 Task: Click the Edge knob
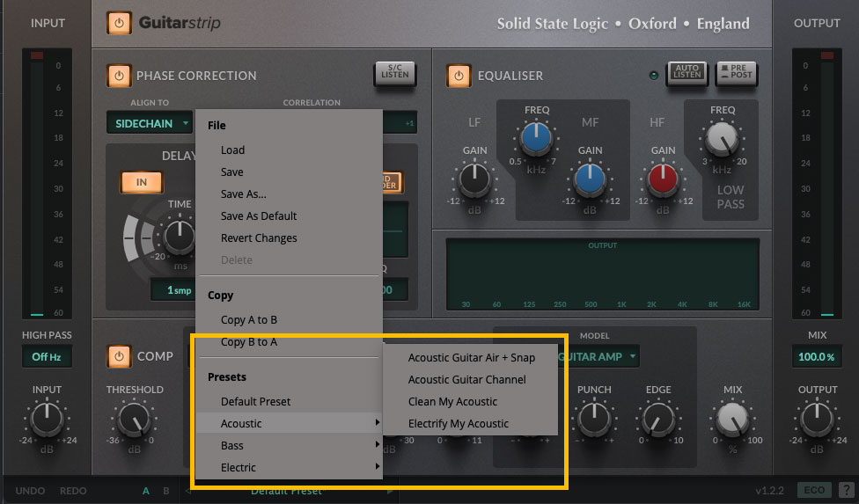pos(658,419)
